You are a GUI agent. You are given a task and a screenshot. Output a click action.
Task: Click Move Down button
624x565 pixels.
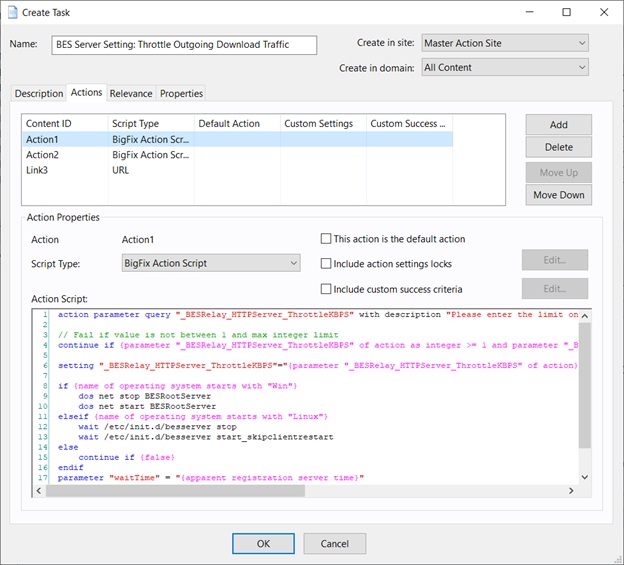pos(558,195)
